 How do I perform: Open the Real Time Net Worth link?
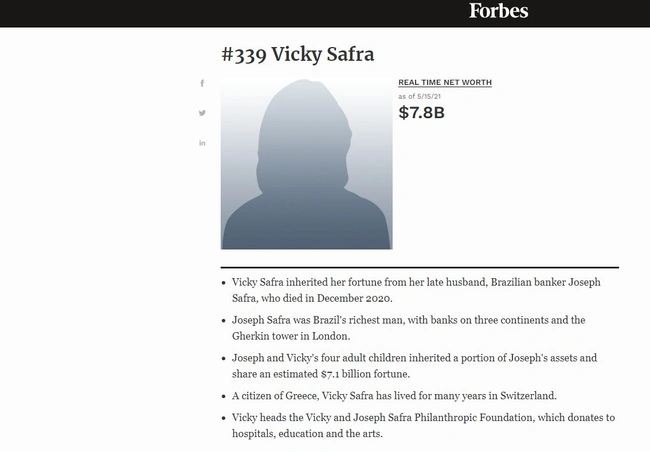pos(445,82)
